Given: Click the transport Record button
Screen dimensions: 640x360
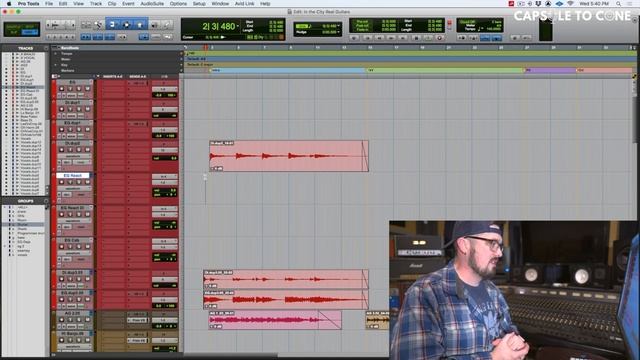Looking at the screenshot, I should (440, 38).
